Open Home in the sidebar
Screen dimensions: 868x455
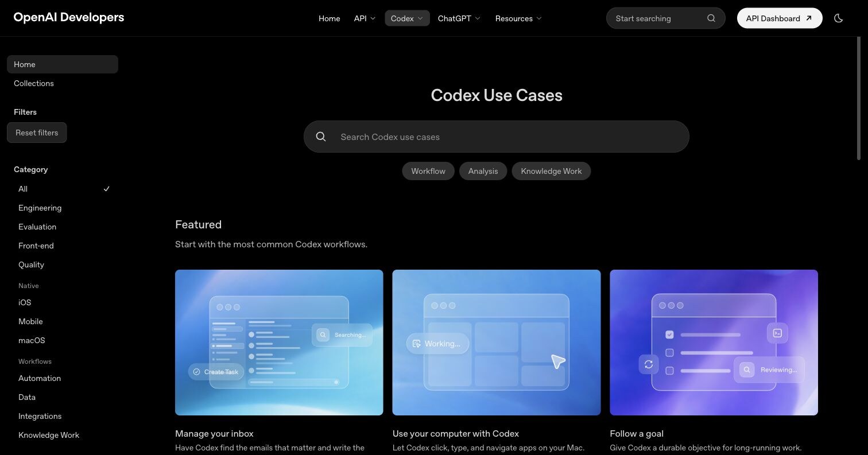tap(63, 64)
